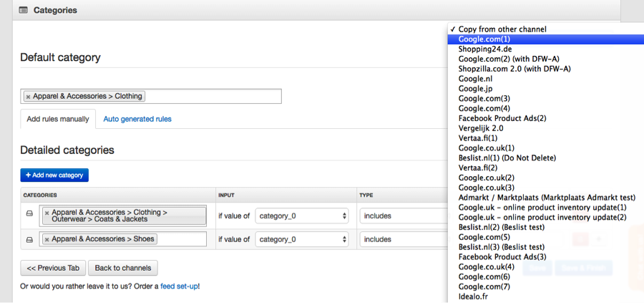644x303 pixels.
Task: Click the TYPE column header
Action: (366, 196)
